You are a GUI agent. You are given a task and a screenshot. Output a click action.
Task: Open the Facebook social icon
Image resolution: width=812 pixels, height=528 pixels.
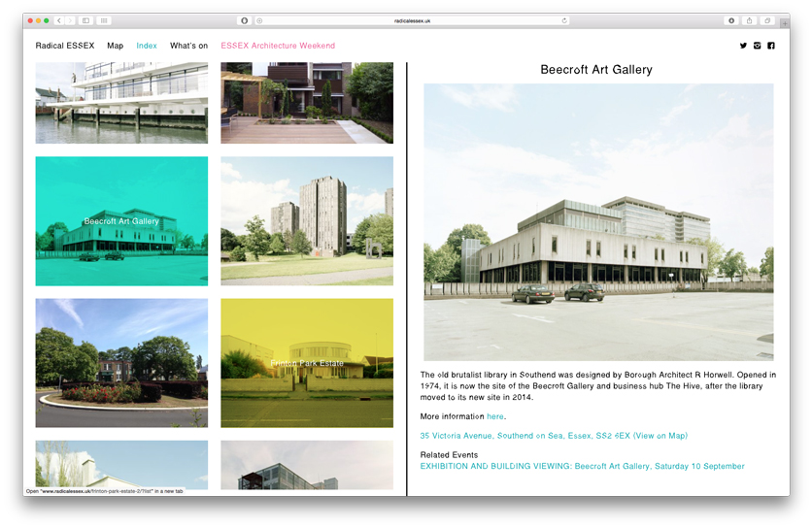point(771,46)
